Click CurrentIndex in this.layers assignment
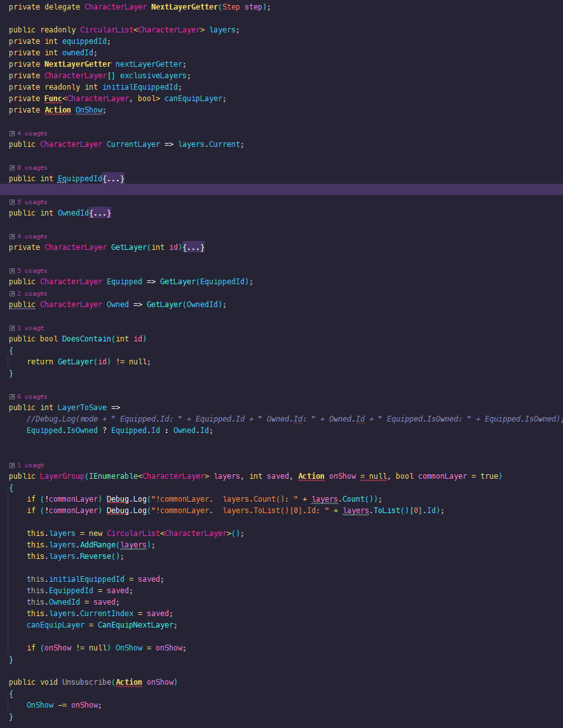563x728 pixels. (107, 614)
